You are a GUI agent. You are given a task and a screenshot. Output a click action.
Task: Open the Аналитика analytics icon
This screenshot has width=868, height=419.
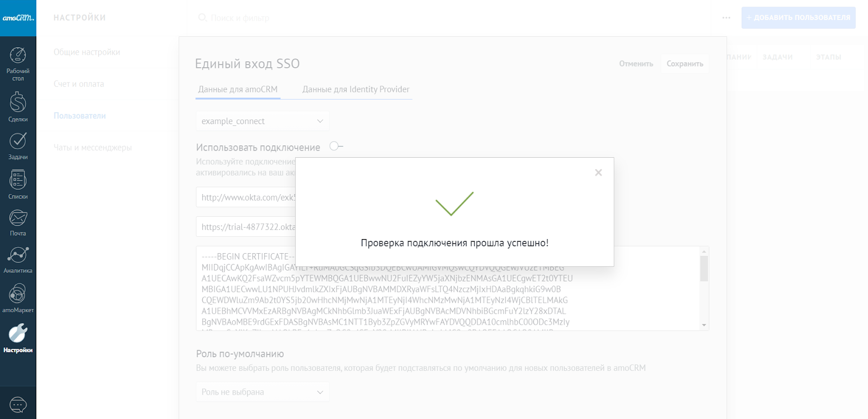coord(18,255)
